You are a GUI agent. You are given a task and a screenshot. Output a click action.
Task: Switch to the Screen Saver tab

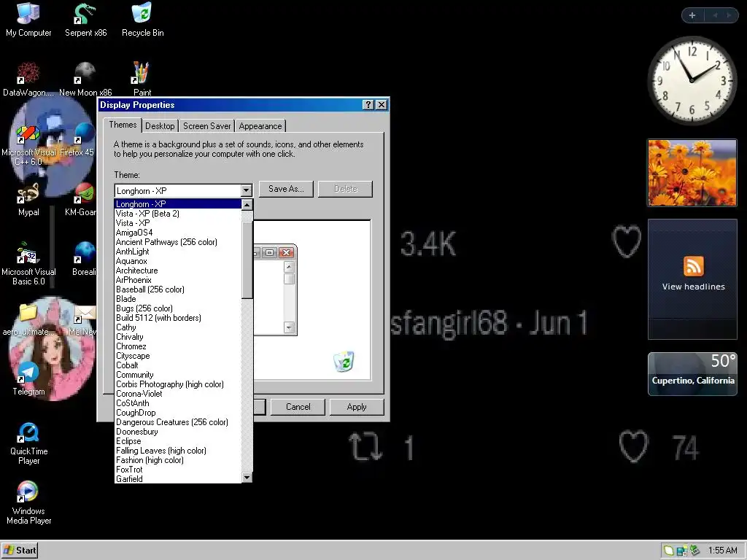pos(206,126)
